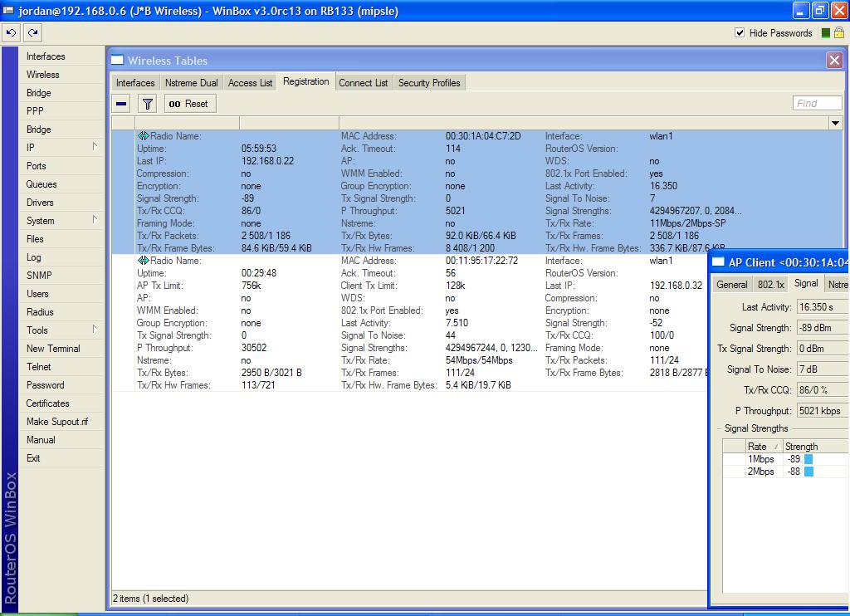
Task: Click the undo arrow in the toolbar
Action: pyautogui.click(x=11, y=33)
